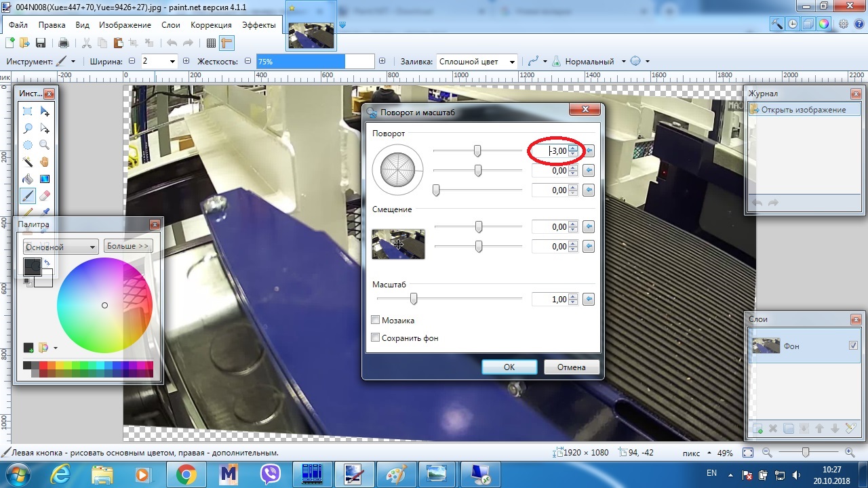This screenshot has width=868, height=488.
Task: Open a file using the folder icon
Action: [x=25, y=43]
